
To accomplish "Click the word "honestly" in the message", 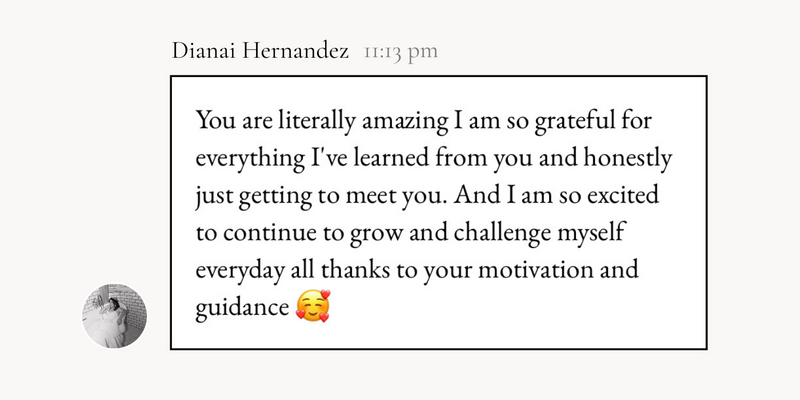I will pyautogui.click(x=628, y=159).
